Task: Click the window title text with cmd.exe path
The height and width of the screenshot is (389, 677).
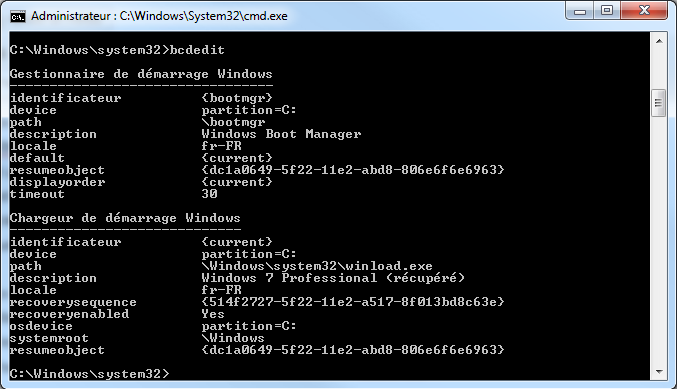Action: (x=159, y=16)
